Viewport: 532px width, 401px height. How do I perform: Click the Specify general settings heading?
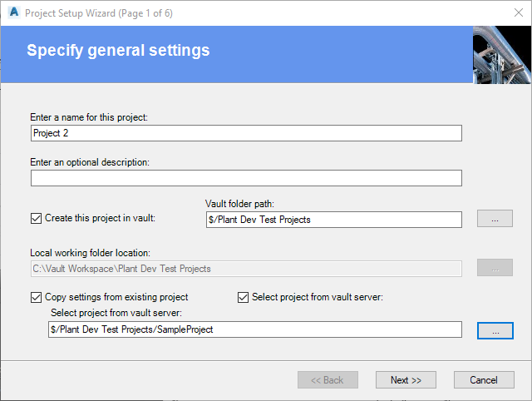coord(118,51)
